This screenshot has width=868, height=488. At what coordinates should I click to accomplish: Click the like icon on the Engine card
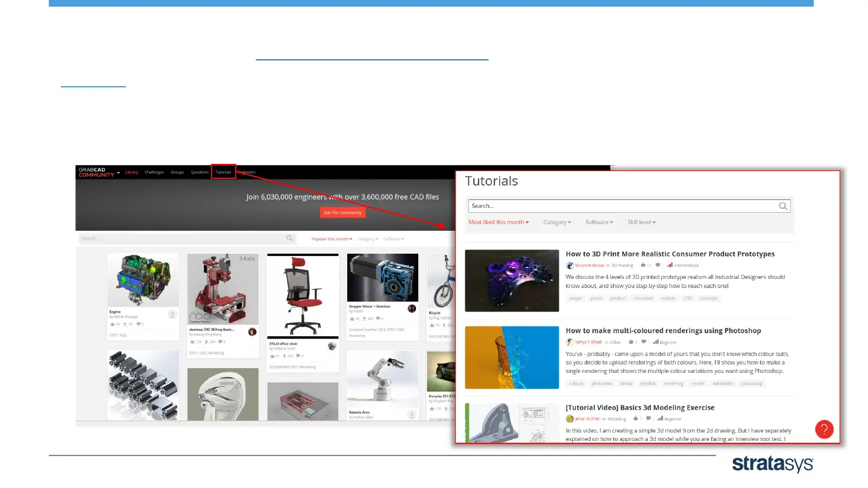112,324
